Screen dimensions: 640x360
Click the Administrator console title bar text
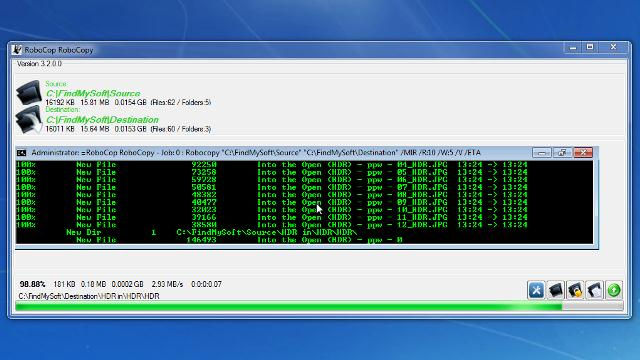(x=256, y=153)
